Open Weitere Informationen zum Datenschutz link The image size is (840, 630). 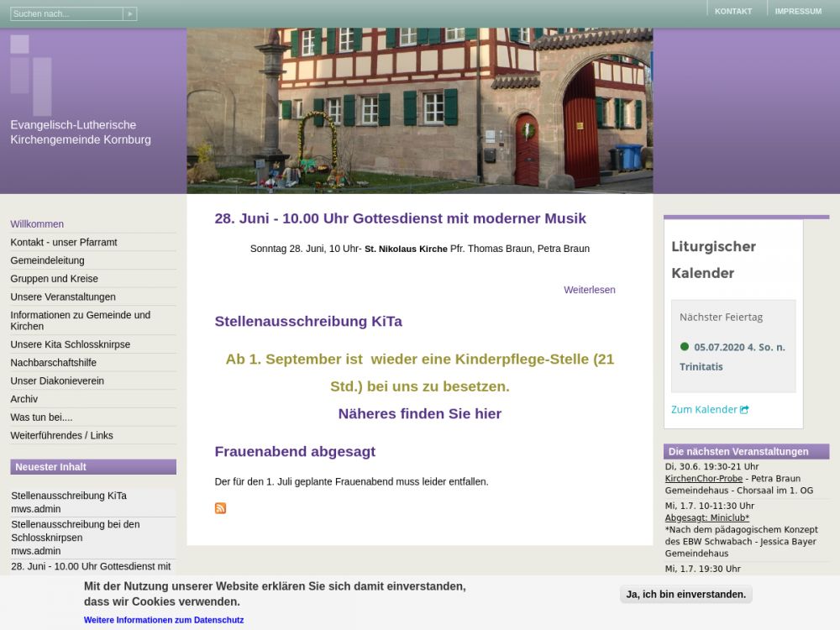click(x=164, y=620)
